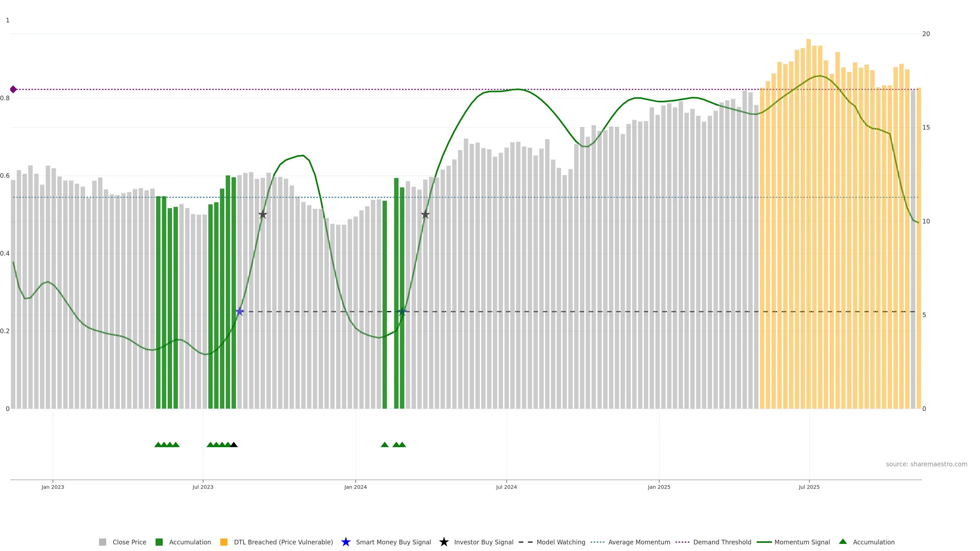This screenshot has width=980, height=551.
Task: Click the first blue Smart Money star
Action: [x=240, y=312]
